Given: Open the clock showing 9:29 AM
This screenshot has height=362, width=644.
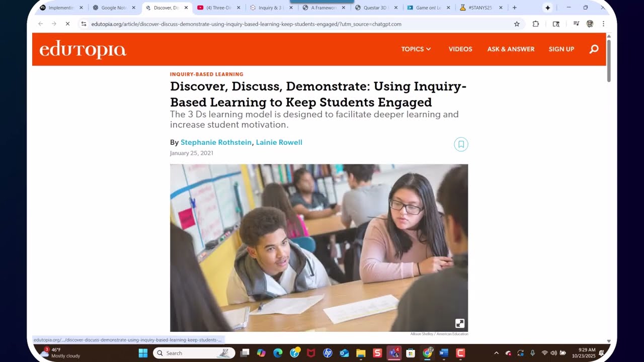Looking at the screenshot, I should pos(584,353).
